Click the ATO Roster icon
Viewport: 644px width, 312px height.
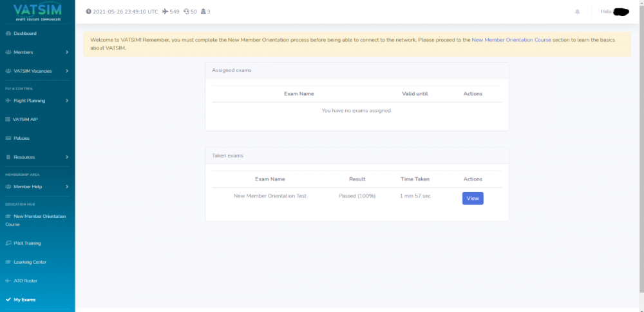coord(8,281)
